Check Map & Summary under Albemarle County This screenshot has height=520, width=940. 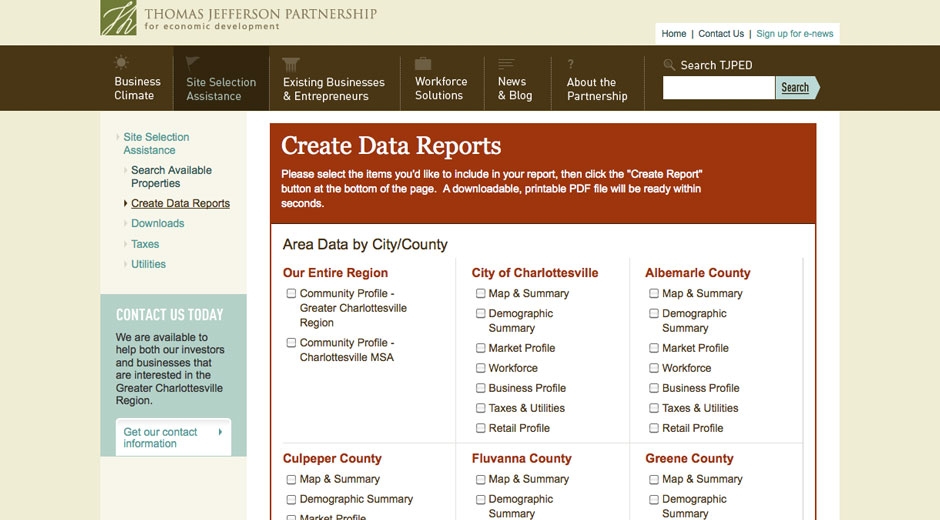tap(654, 293)
